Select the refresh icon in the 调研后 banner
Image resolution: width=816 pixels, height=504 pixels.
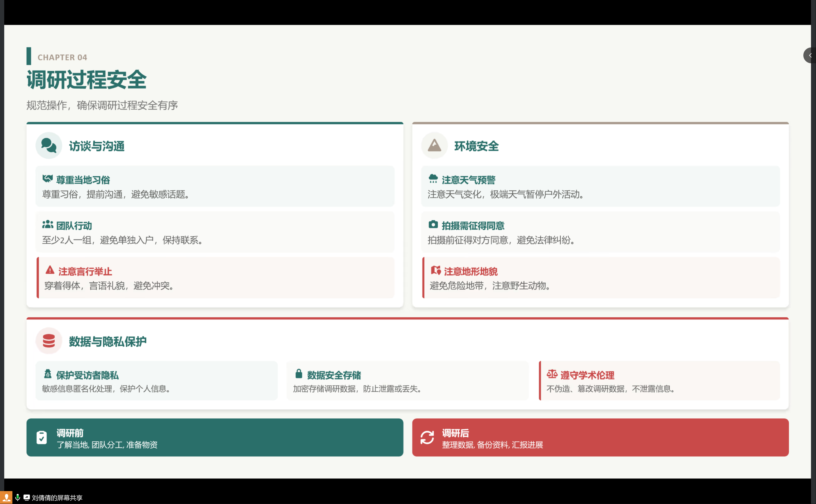click(427, 438)
